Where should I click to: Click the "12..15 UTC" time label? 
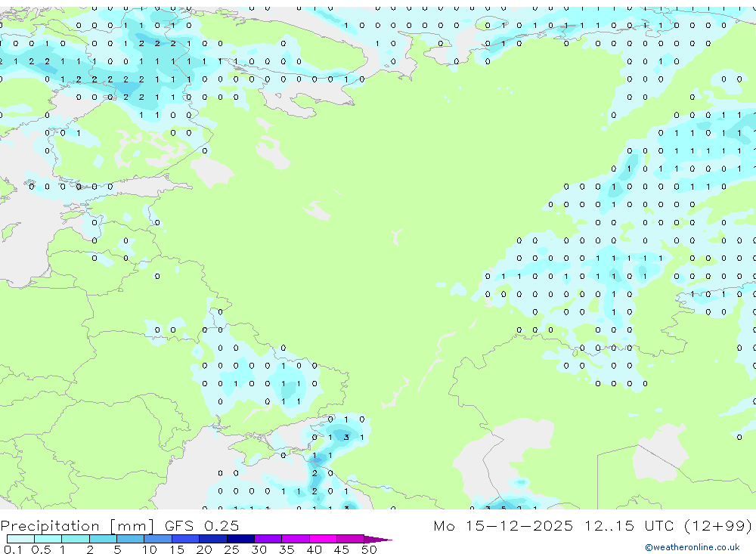pyautogui.click(x=629, y=525)
